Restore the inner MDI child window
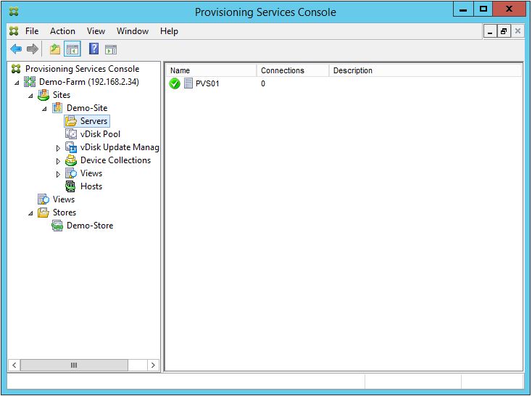This screenshot has width=532, height=396. 504,32
